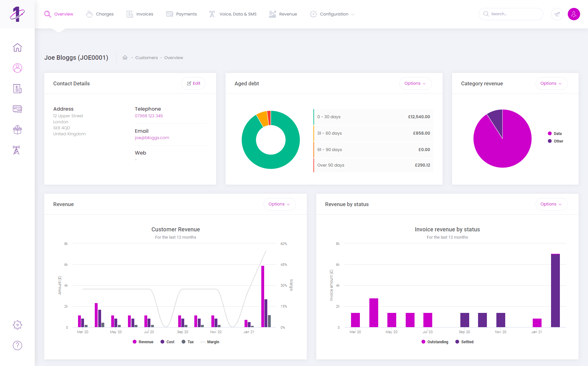The height and width of the screenshot is (366, 588).
Task: Click the Configuration gear icon in top nav
Action: tap(313, 14)
